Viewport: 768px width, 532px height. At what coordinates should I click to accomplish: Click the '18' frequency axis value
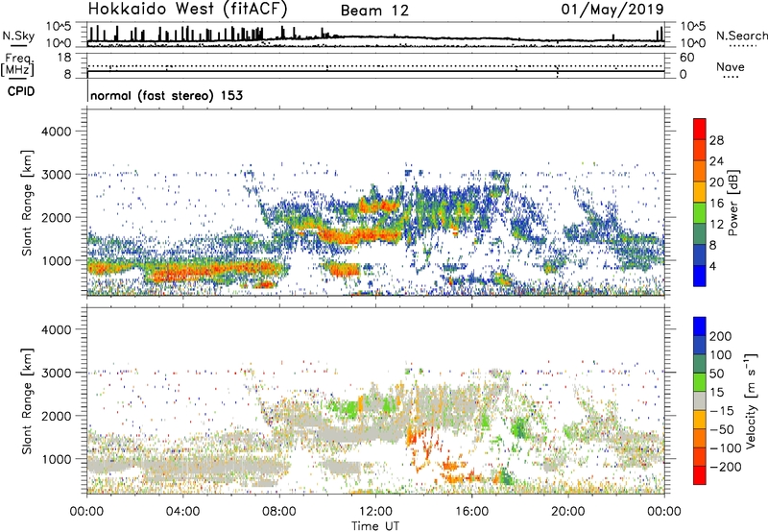pyautogui.click(x=63, y=58)
